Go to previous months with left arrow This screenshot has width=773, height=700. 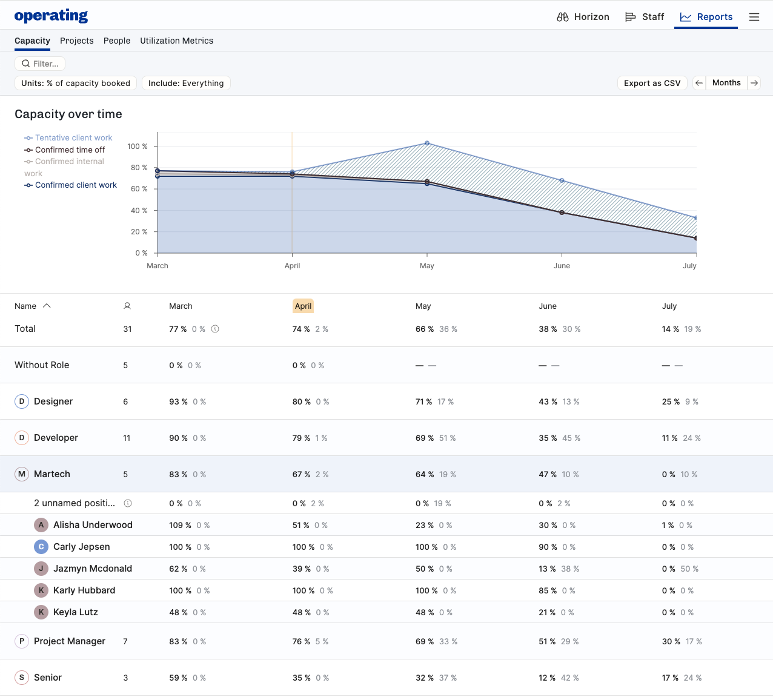[699, 83]
